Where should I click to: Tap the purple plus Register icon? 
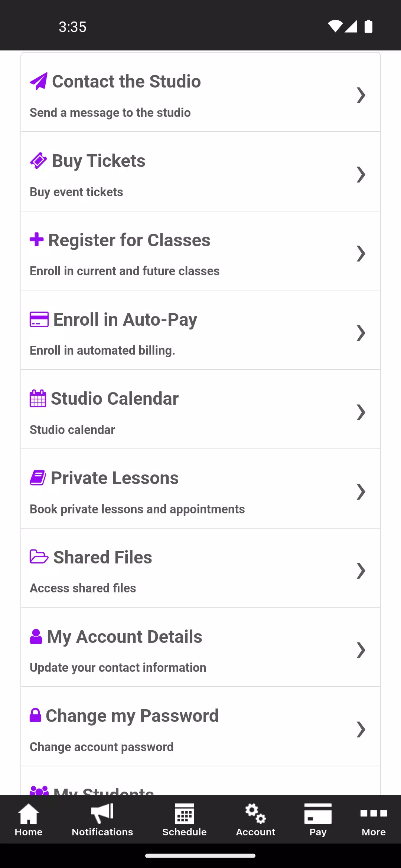[37, 239]
